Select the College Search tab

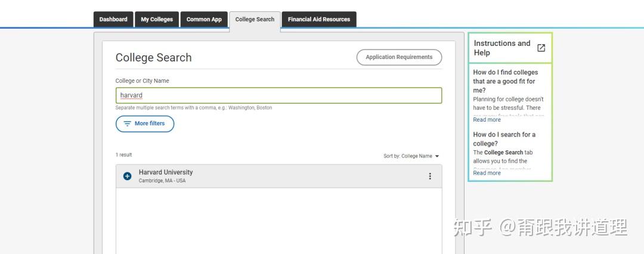click(255, 19)
